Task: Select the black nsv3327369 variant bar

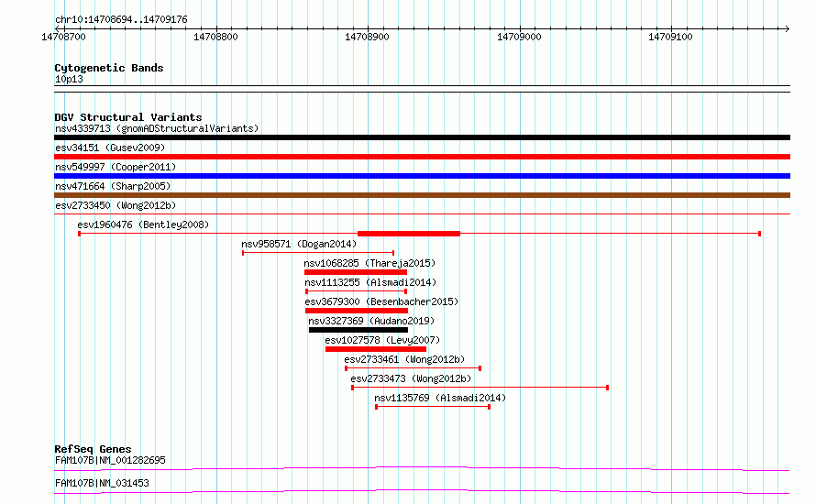Action: tap(358, 330)
